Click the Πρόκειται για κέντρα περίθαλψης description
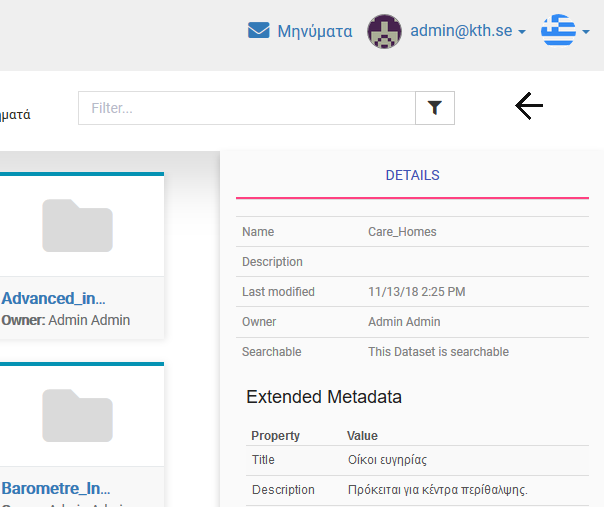 coord(438,490)
